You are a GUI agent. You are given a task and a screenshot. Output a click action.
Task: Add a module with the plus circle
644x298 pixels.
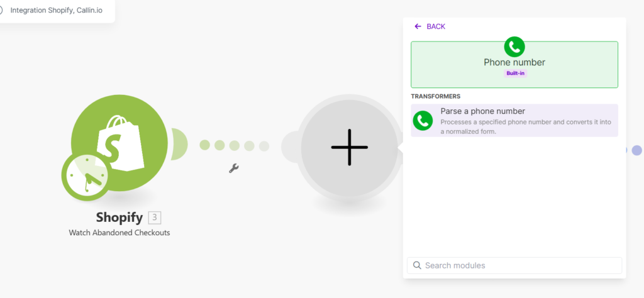[350, 147]
